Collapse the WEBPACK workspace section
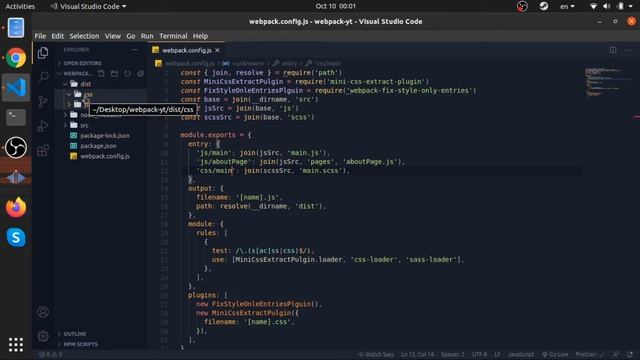Image resolution: width=640 pixels, height=360 pixels. 76,73
